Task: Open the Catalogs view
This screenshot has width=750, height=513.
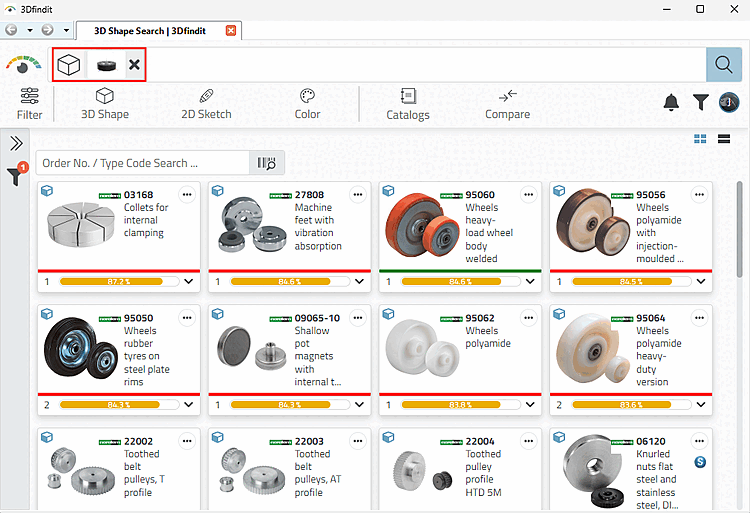Action: [x=408, y=104]
